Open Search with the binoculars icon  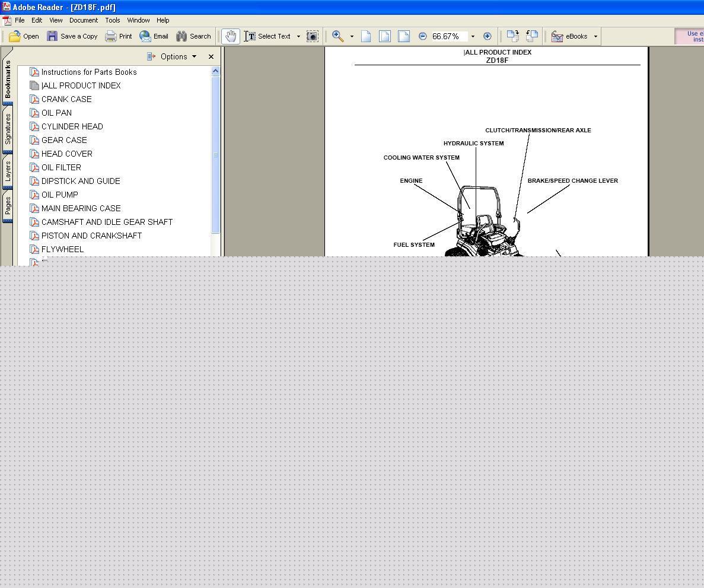[193, 36]
